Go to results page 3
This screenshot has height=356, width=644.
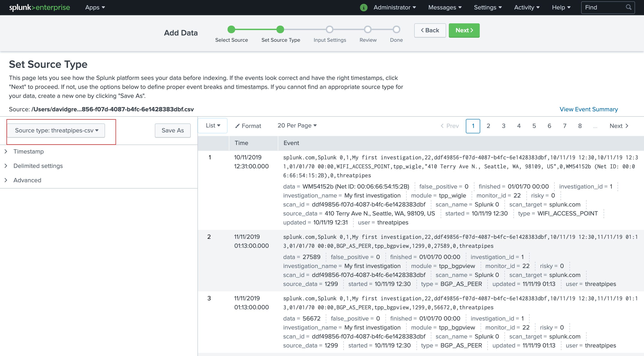[503, 126]
